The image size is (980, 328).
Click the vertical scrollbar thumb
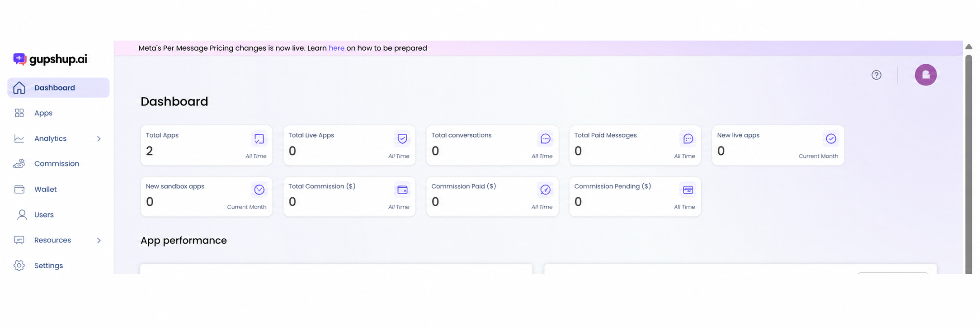pos(968,164)
